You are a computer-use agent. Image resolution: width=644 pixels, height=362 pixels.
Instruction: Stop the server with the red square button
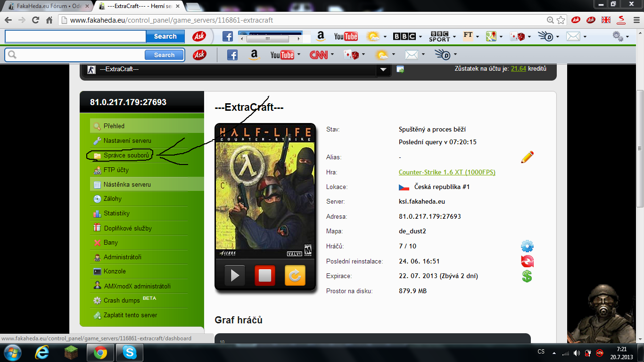pyautogui.click(x=265, y=276)
